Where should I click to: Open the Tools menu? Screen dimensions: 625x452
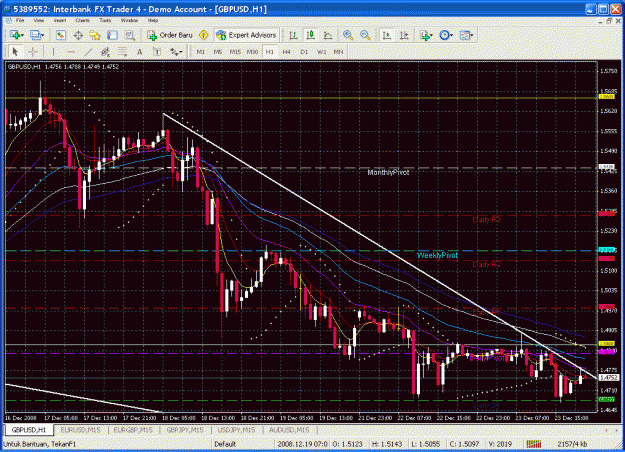(x=105, y=20)
